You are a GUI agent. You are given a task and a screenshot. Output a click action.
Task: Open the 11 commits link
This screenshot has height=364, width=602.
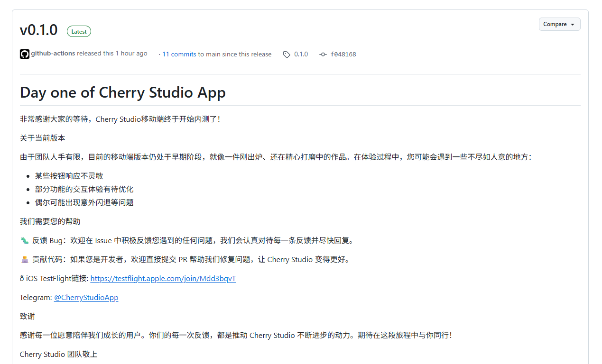pyautogui.click(x=179, y=54)
